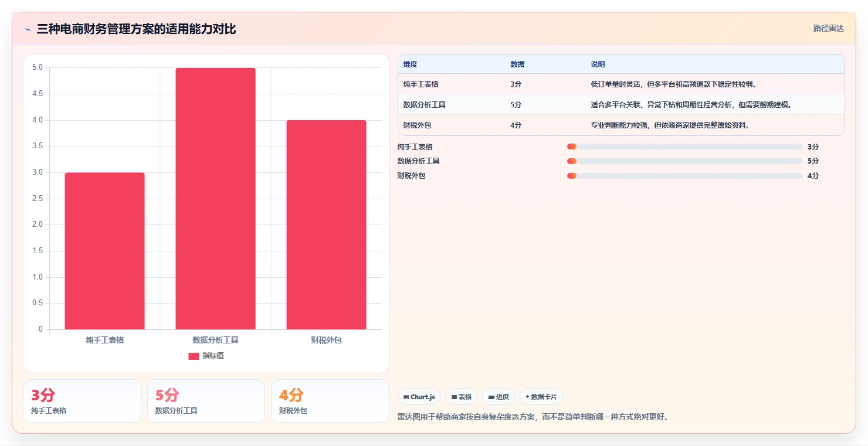This screenshot has height=446, width=868.
Task: Click the 财税外包 bar in the chart
Action: (326, 225)
